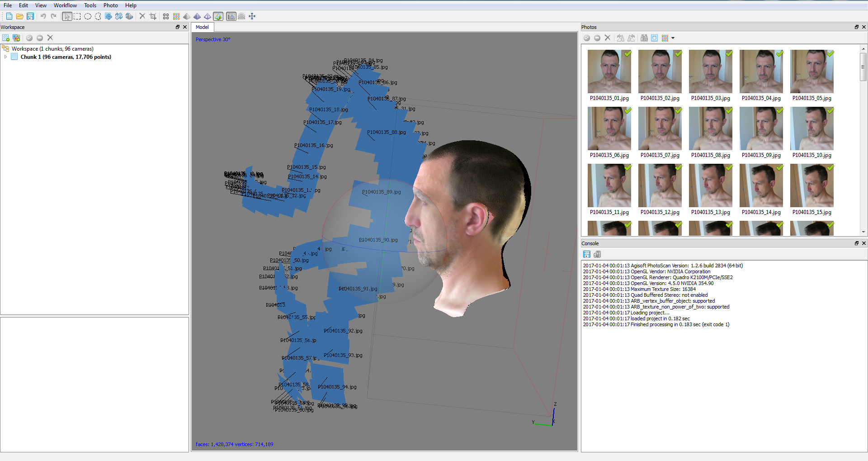Save the console log with floppy icon
This screenshot has height=461, width=868.
coord(587,254)
